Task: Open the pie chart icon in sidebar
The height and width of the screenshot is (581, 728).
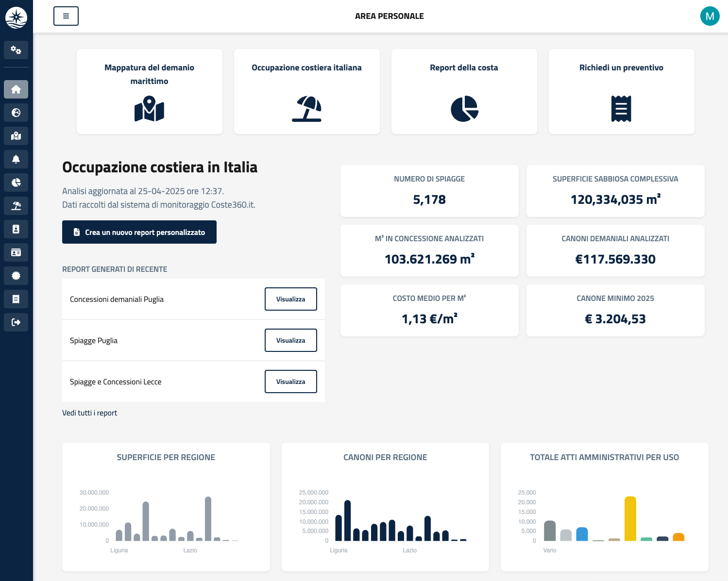Action: (x=16, y=183)
